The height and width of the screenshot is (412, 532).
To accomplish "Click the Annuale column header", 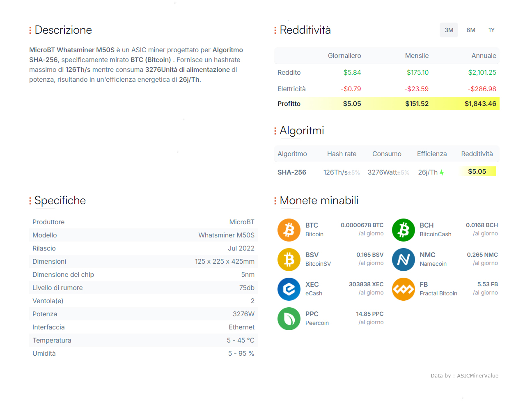I will [484, 55].
